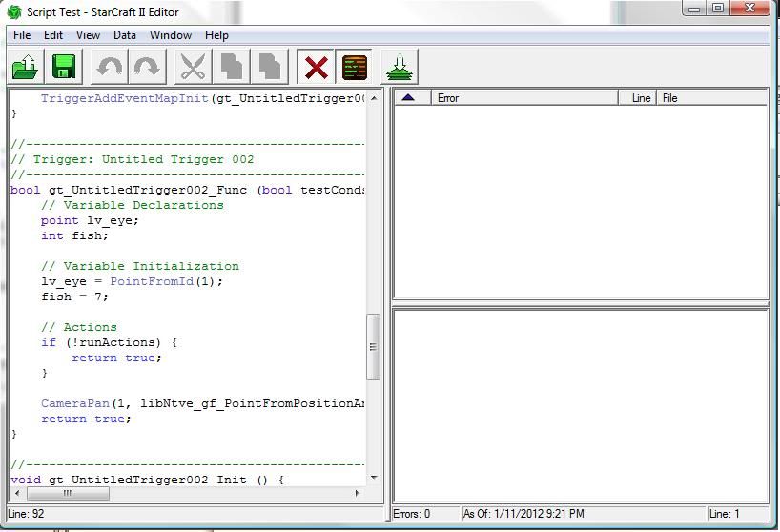
Task: Click the File column header in error list
Action: (710, 98)
